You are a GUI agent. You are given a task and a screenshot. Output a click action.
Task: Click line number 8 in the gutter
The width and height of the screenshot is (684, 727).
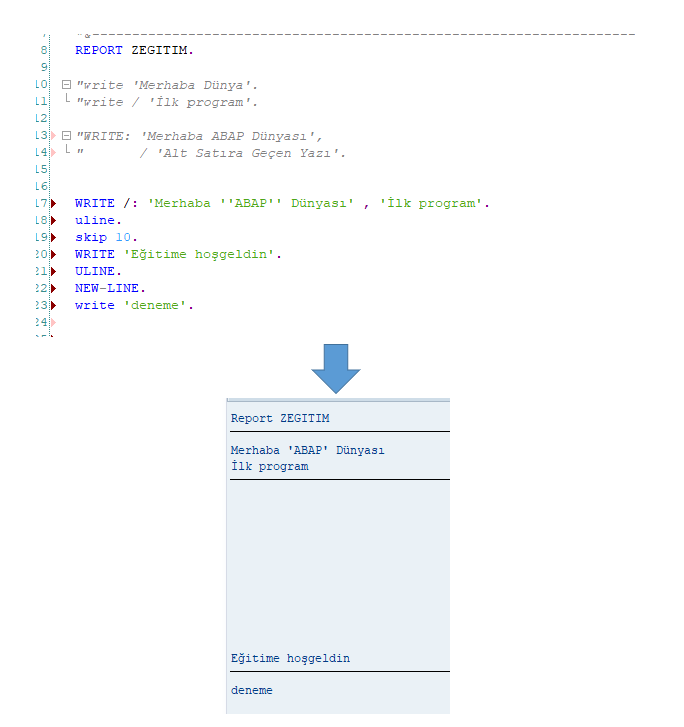pyautogui.click(x=43, y=50)
